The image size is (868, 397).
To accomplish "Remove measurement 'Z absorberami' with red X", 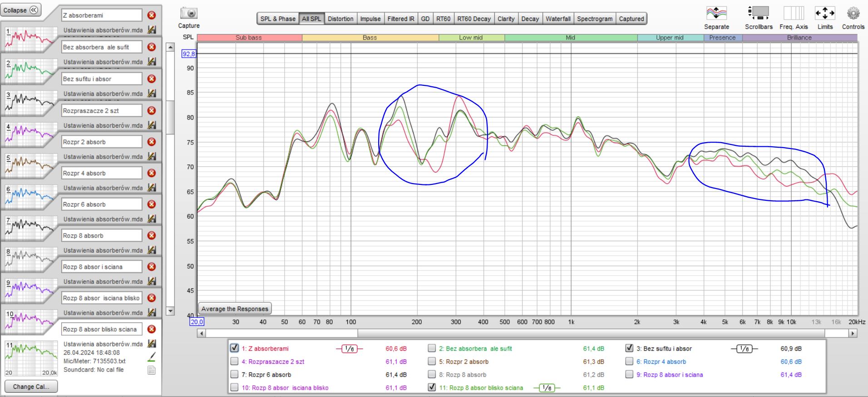I will pyautogui.click(x=152, y=15).
